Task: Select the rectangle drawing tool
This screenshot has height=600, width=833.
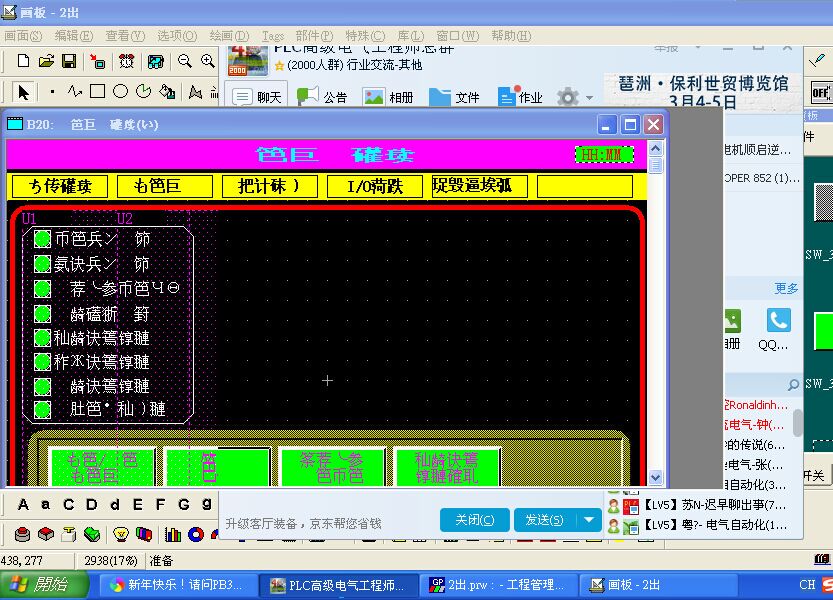Action: tap(97, 92)
